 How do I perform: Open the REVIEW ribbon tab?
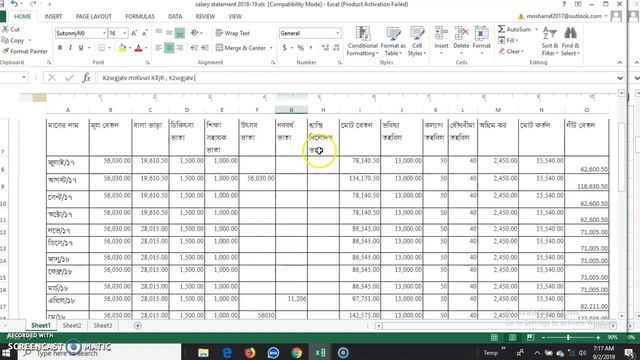205,16
